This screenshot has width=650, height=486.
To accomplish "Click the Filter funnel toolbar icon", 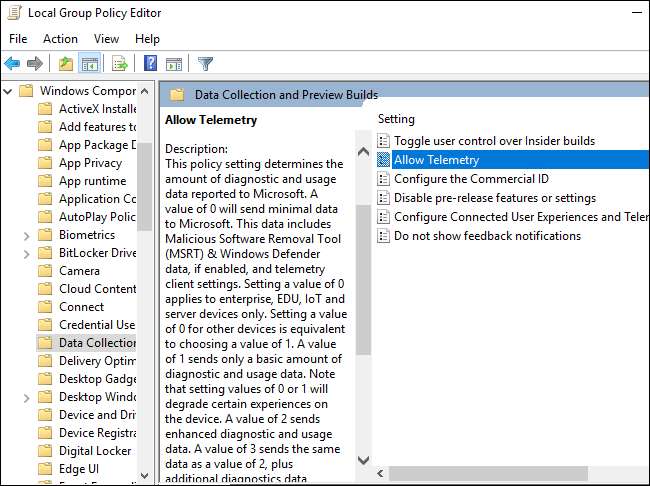I will tap(205, 64).
